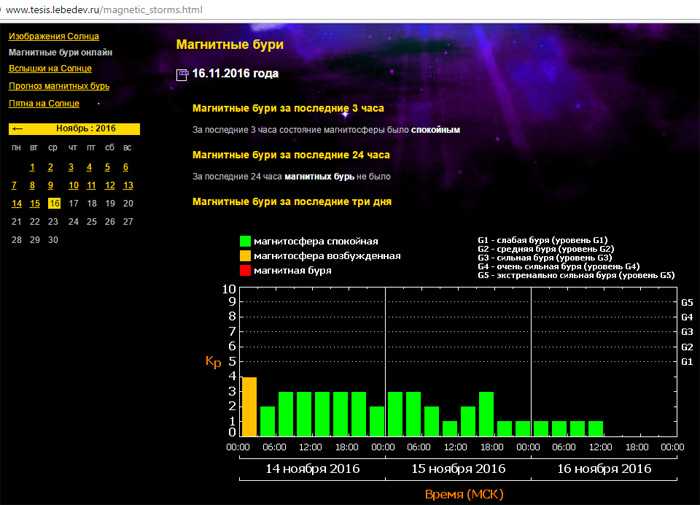Open the Изображения Солнца link
This screenshot has width=700, height=505.
[54, 36]
